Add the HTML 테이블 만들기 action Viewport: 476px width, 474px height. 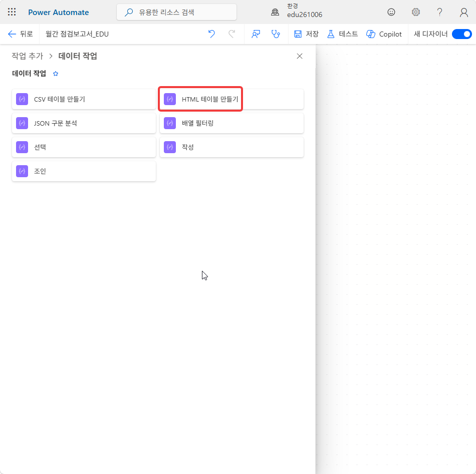[x=231, y=99]
